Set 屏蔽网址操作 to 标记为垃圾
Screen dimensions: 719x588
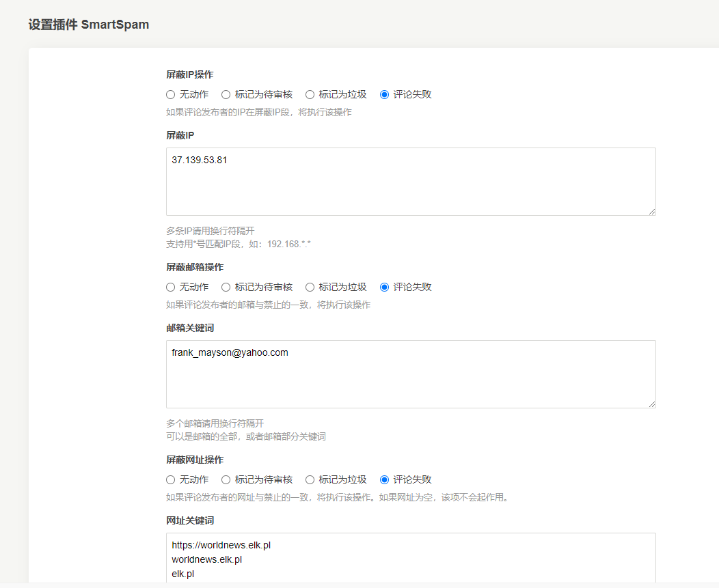[310, 479]
